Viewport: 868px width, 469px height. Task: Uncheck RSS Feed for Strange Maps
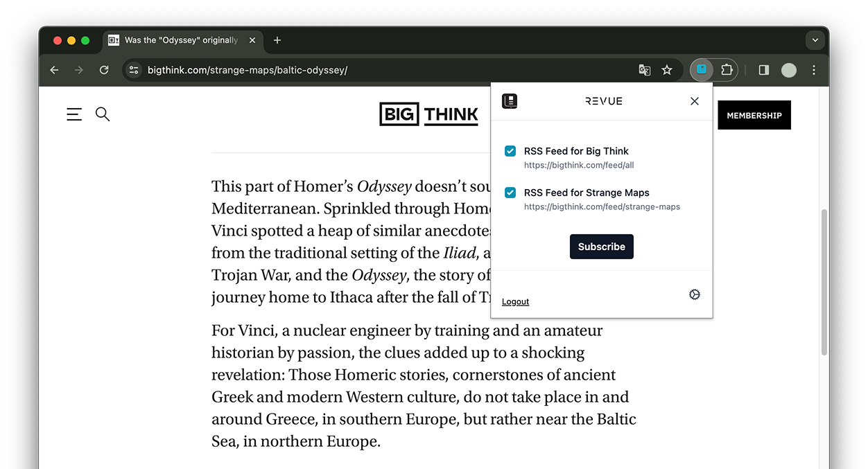[510, 193]
